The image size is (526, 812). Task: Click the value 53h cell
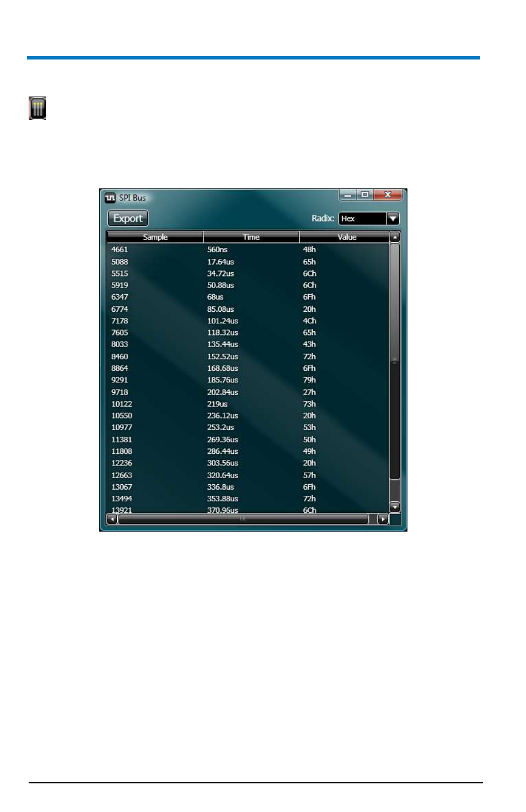309,427
